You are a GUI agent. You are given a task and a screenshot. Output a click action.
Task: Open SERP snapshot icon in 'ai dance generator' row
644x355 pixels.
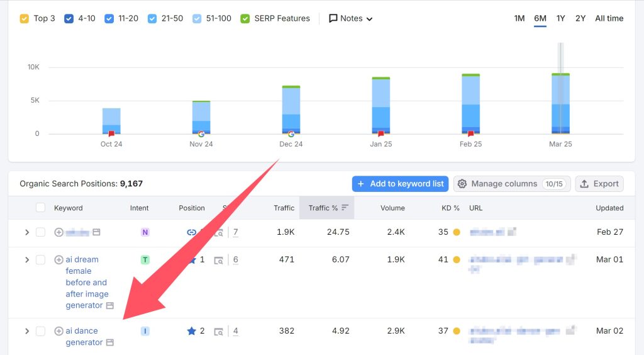pos(218,331)
